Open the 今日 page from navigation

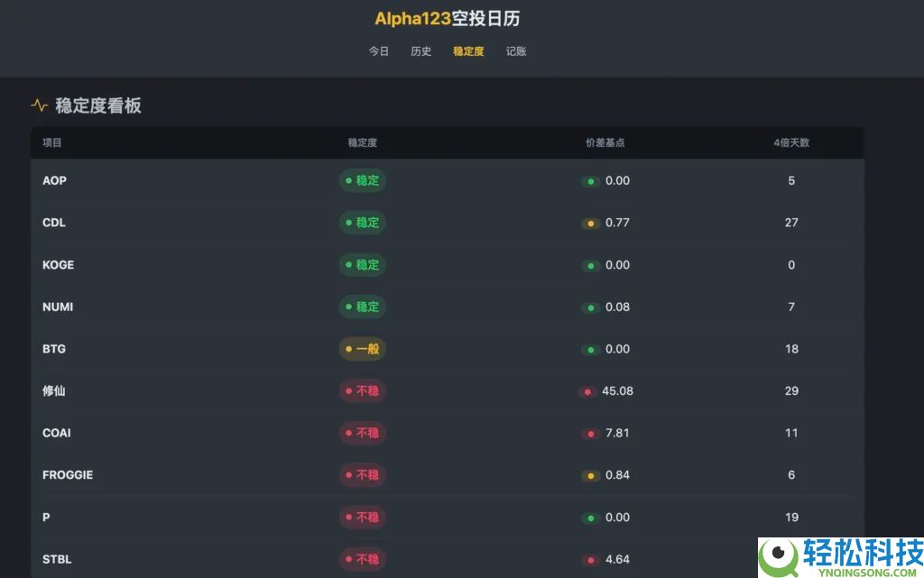[x=378, y=51]
